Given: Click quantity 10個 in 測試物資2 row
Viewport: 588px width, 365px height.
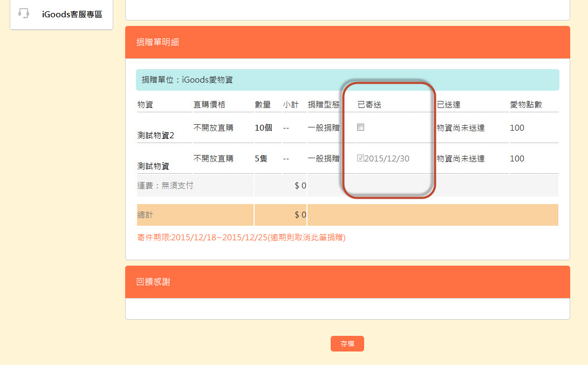Looking at the screenshot, I should [x=263, y=127].
